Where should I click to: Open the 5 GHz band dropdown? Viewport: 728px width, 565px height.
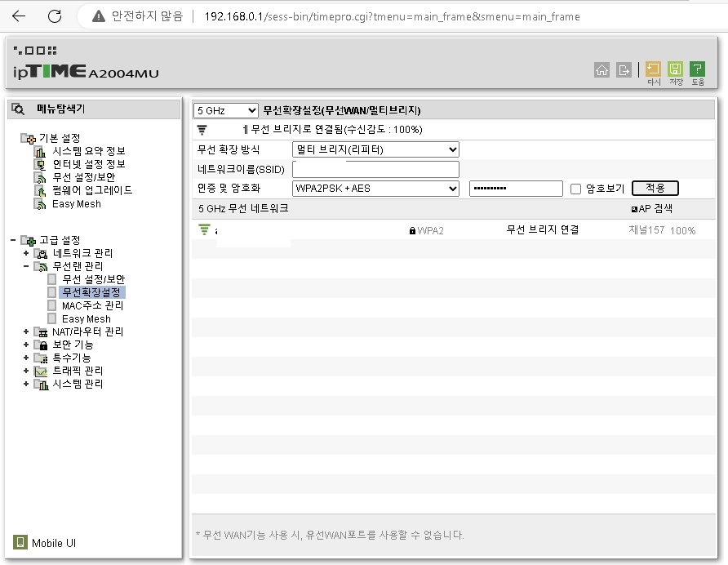(x=225, y=110)
